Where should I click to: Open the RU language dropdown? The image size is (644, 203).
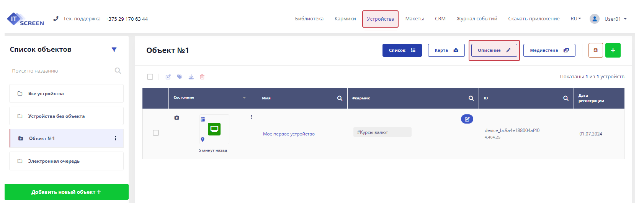pyautogui.click(x=575, y=19)
